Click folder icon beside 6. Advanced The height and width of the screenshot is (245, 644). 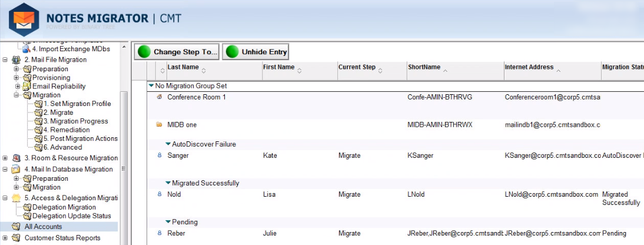click(39, 147)
